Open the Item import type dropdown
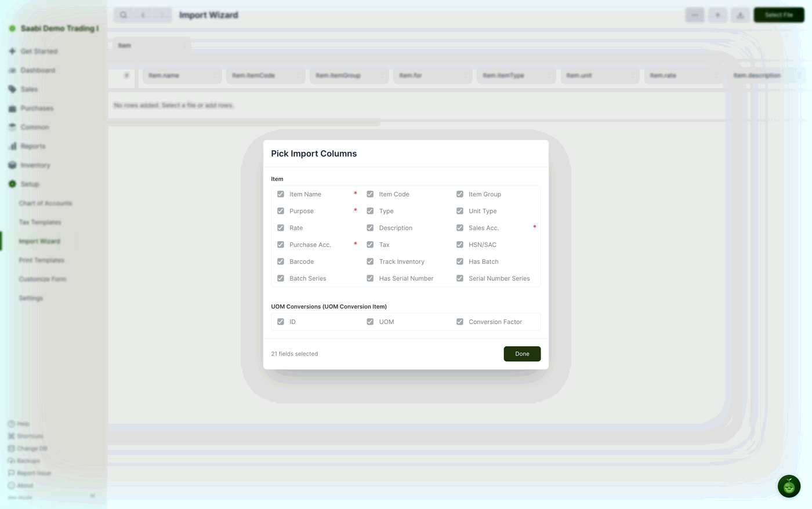Screen dimensions: 812x509 tap(151, 45)
